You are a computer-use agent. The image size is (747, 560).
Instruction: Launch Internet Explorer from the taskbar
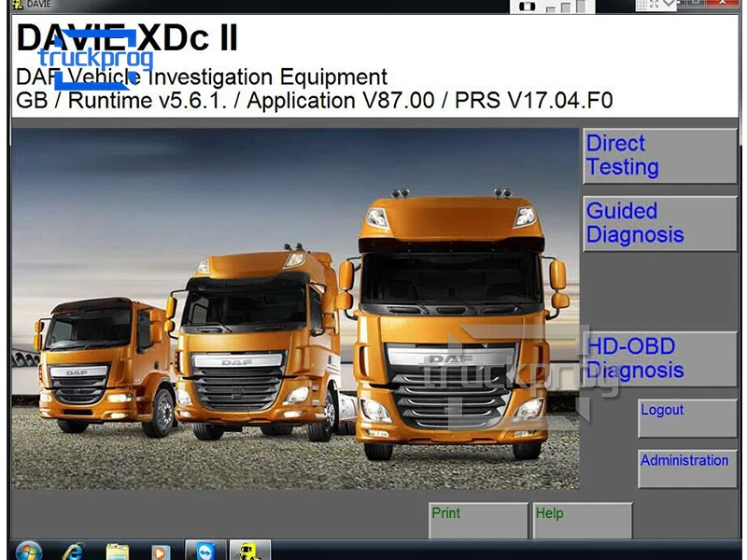73,552
